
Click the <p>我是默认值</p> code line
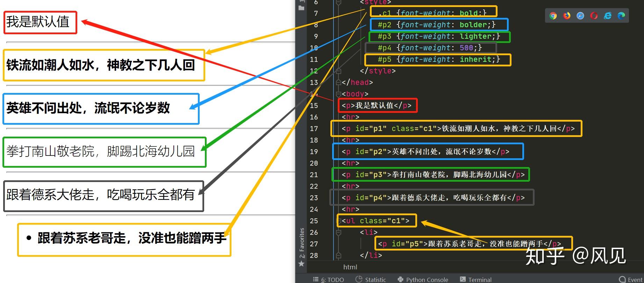tap(377, 106)
